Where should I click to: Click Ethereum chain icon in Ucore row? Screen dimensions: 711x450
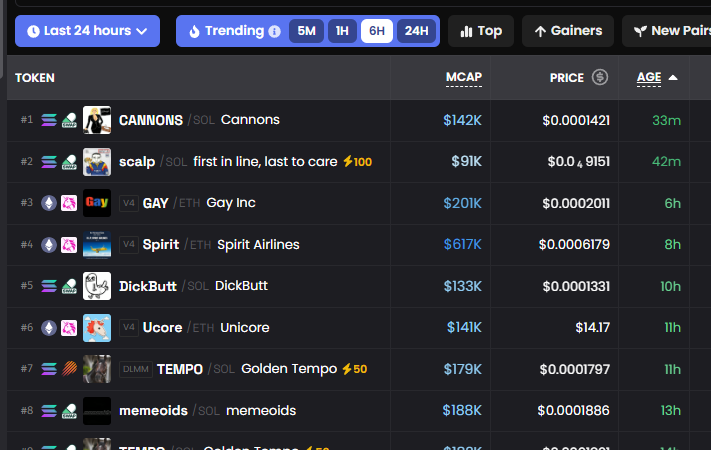[49, 328]
